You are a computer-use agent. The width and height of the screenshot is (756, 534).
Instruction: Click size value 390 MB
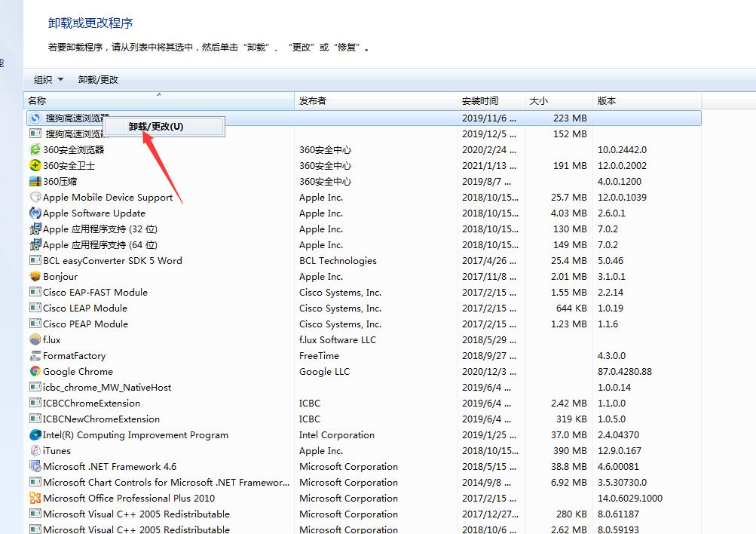pyautogui.click(x=570, y=450)
